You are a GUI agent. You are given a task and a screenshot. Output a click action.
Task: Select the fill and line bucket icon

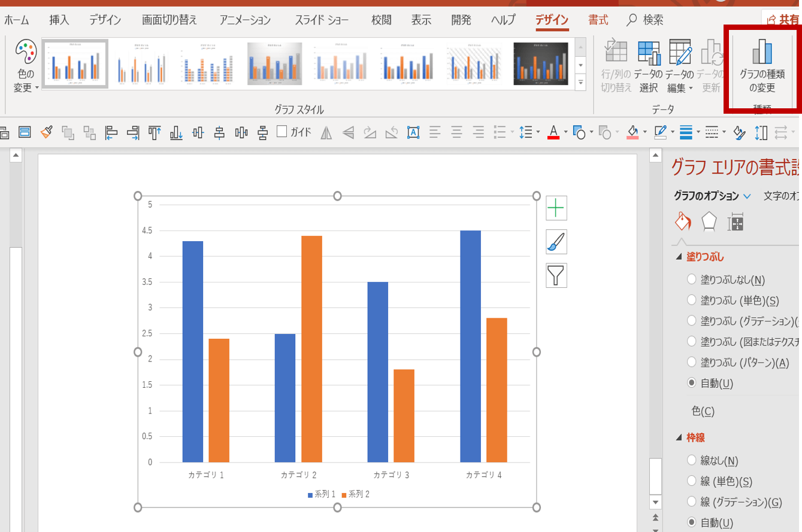683,222
